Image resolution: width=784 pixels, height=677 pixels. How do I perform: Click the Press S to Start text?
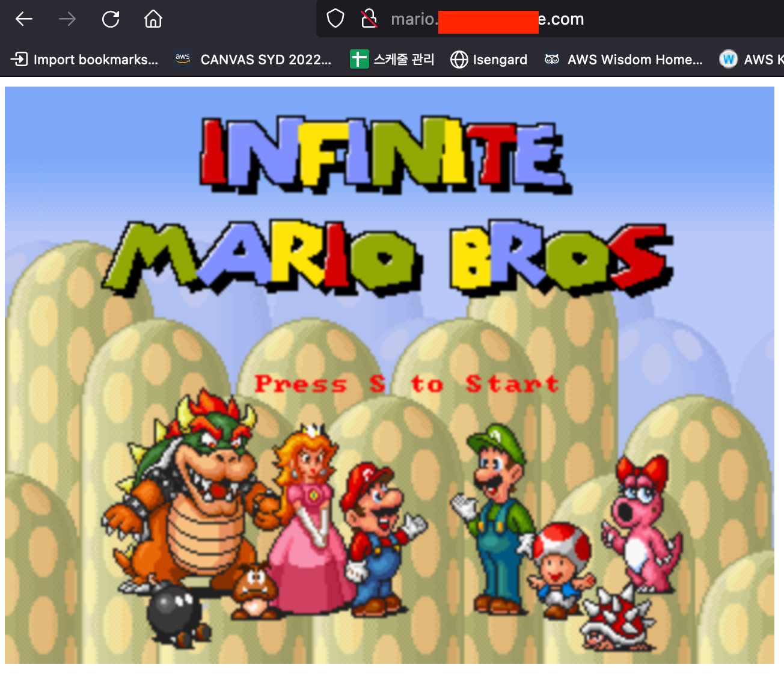[407, 384]
